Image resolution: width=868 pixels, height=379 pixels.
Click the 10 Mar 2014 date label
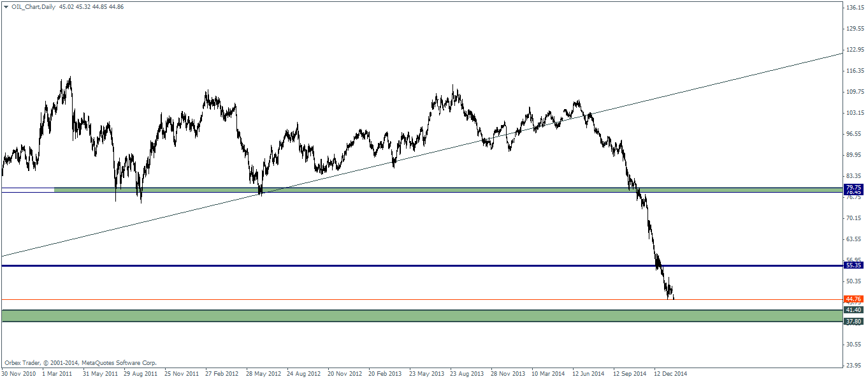pos(549,373)
